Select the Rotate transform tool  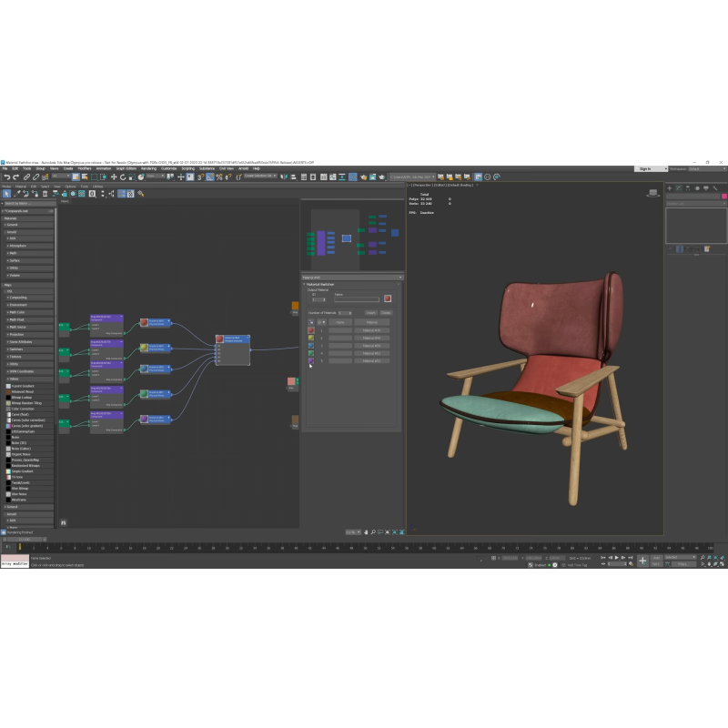[x=122, y=177]
